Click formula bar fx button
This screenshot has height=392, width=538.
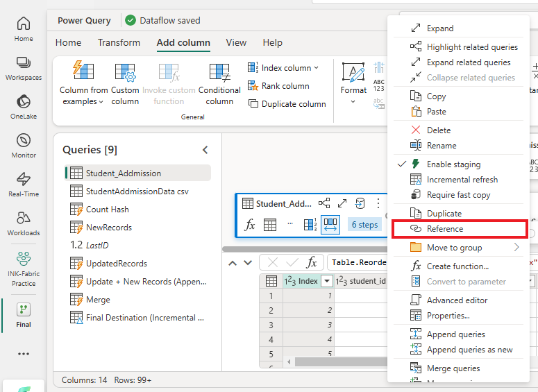[312, 263]
